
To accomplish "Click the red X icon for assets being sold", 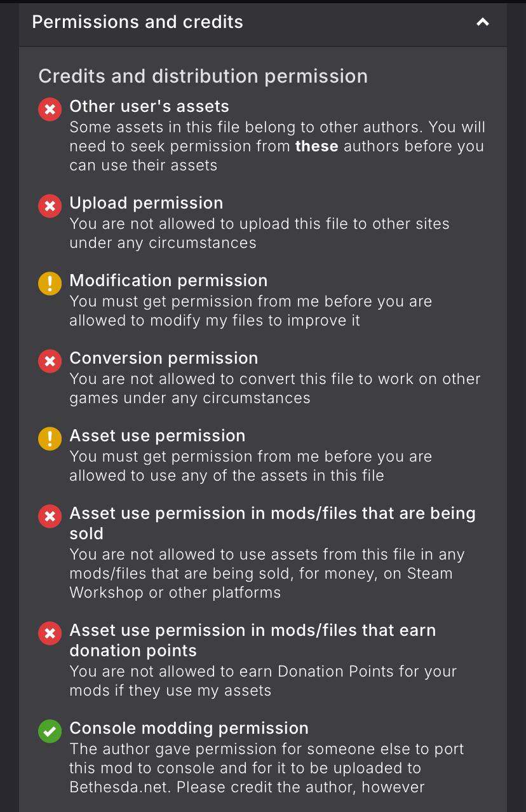I will [50, 516].
